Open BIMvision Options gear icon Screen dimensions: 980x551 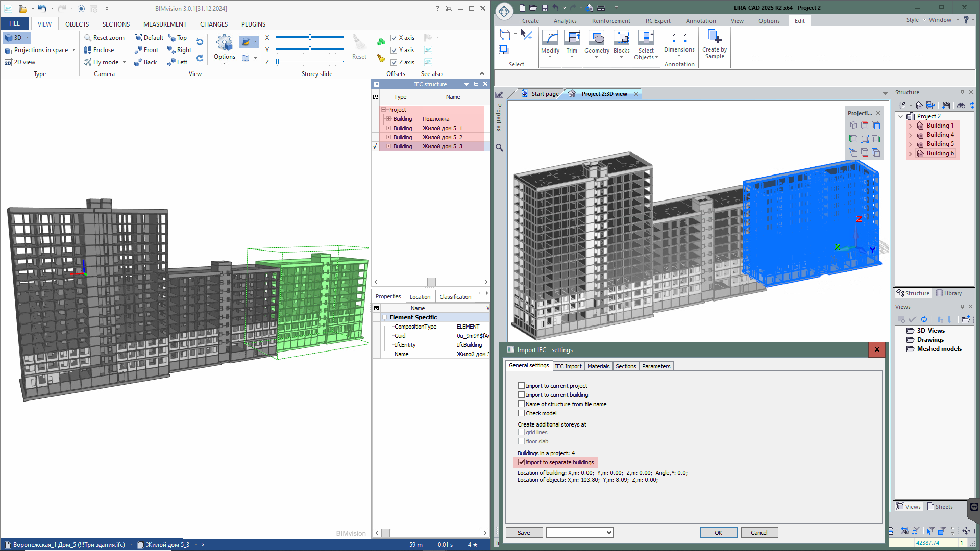click(x=225, y=43)
